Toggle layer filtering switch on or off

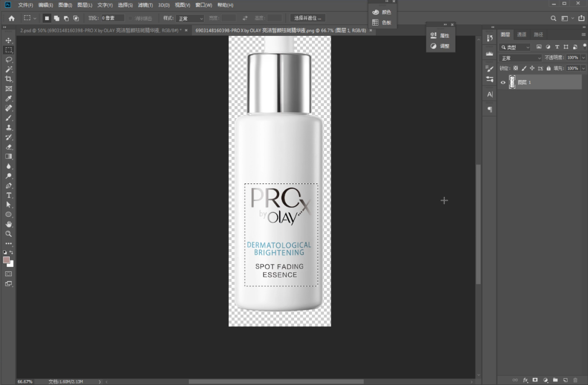click(x=585, y=46)
